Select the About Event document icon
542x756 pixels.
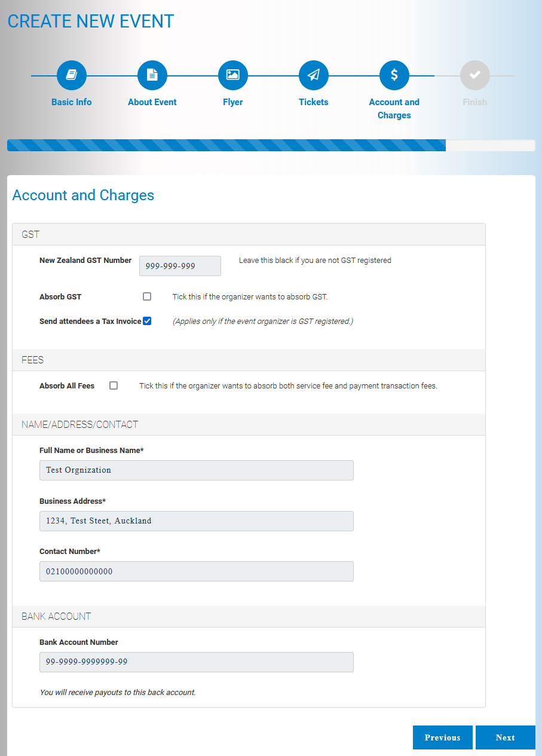pos(152,75)
